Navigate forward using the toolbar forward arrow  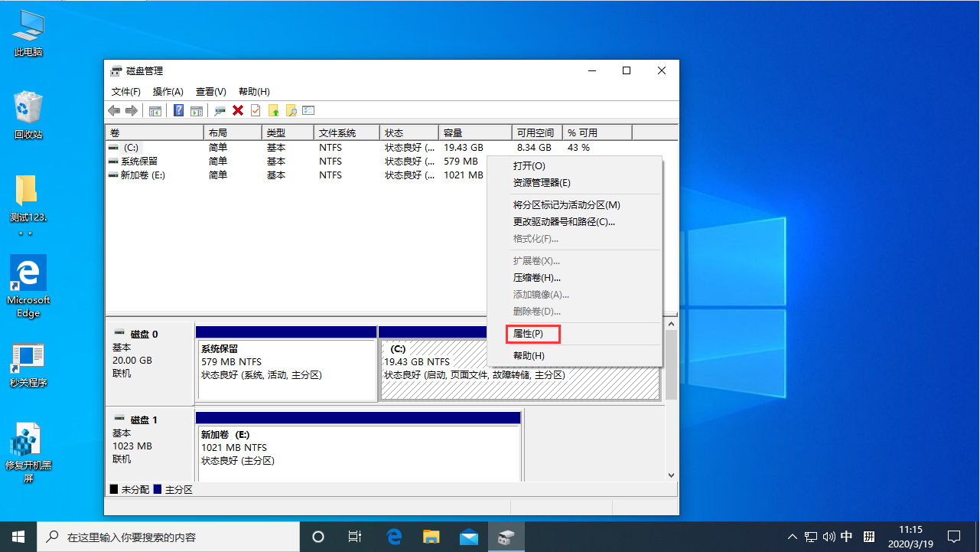point(131,110)
